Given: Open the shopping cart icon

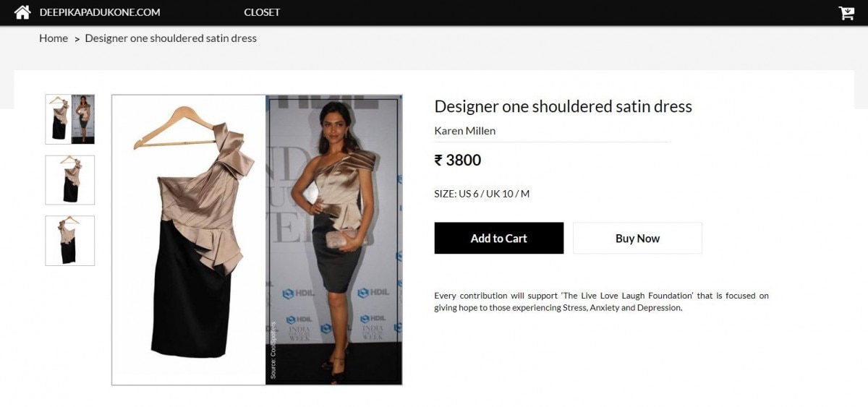Looking at the screenshot, I should coord(846,12).
